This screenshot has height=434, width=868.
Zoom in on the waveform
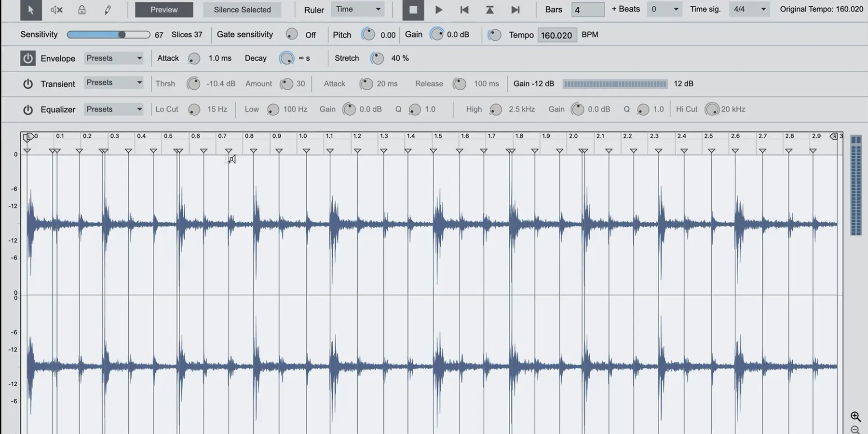855,416
